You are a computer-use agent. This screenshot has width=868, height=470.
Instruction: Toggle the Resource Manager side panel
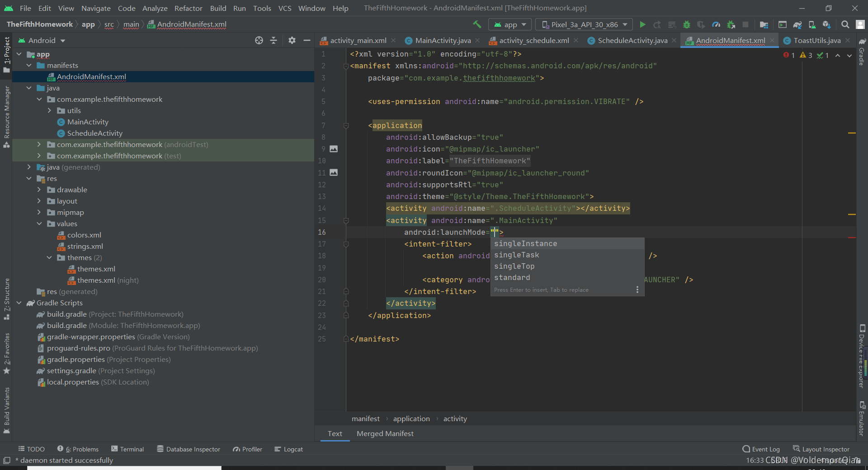pyautogui.click(x=6, y=116)
